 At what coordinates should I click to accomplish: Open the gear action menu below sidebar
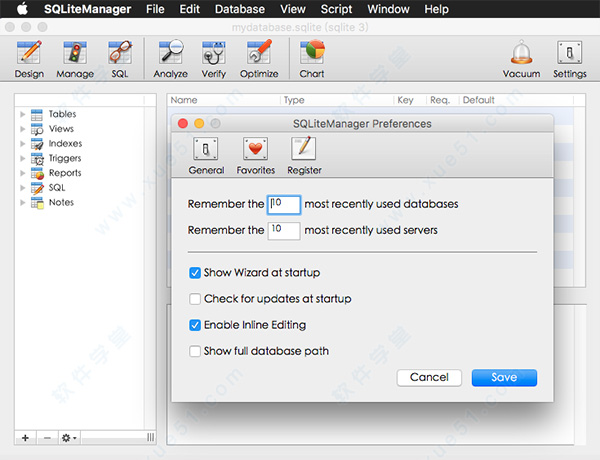[x=69, y=438]
